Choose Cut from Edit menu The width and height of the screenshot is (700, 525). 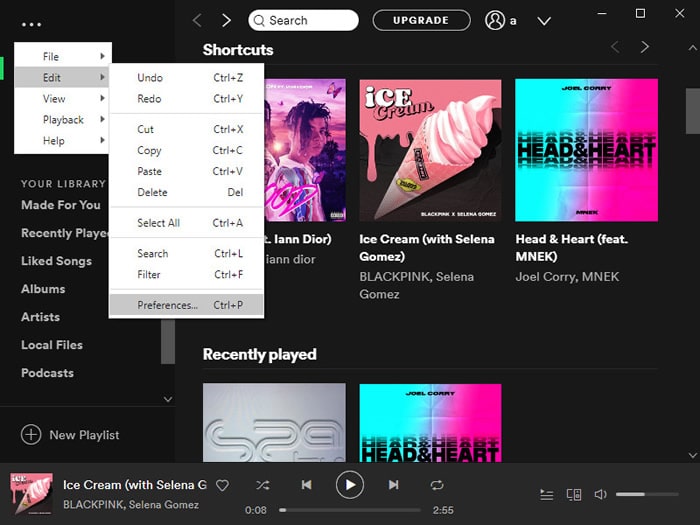tap(187, 129)
